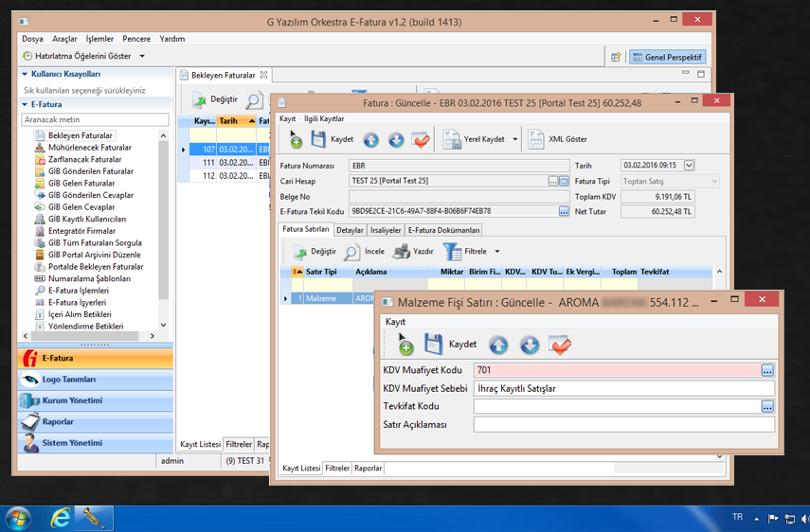The height and width of the screenshot is (532, 810).
Task: Click TR language indicator in system tray
Action: pos(737,517)
